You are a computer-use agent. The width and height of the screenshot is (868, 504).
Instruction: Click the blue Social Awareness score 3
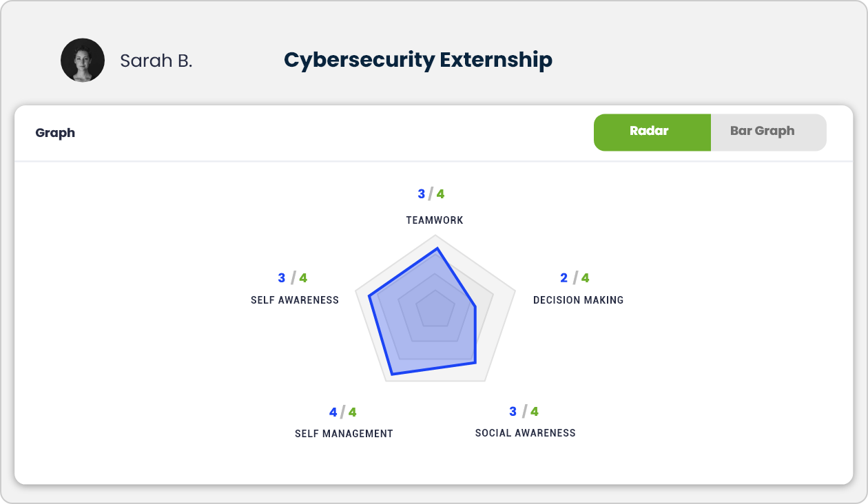point(513,412)
